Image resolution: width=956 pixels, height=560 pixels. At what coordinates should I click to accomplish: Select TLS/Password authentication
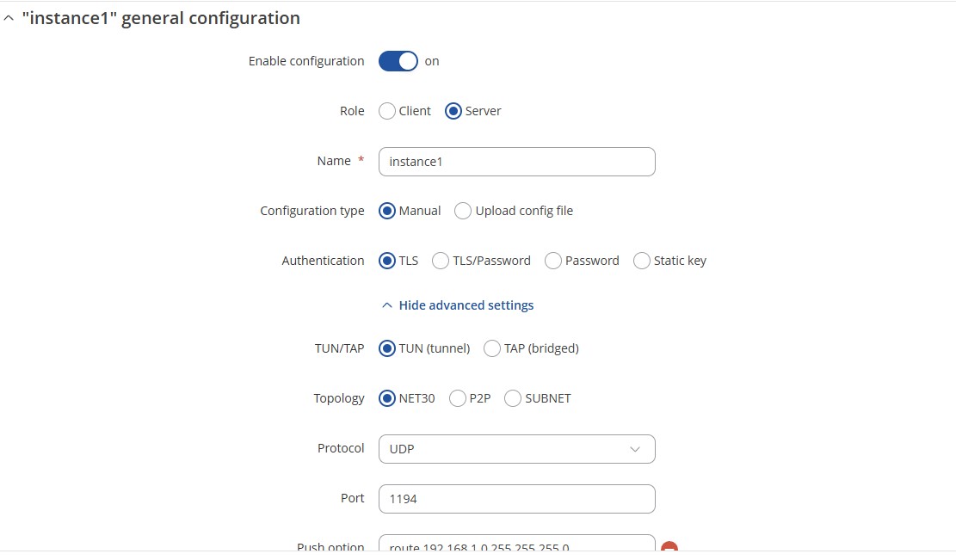(x=441, y=261)
